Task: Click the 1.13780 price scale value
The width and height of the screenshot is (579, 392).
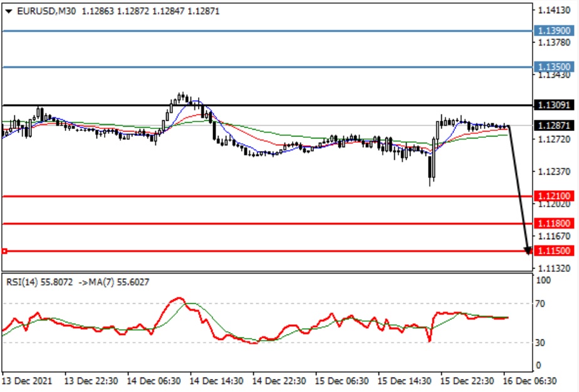Action: 554,43
